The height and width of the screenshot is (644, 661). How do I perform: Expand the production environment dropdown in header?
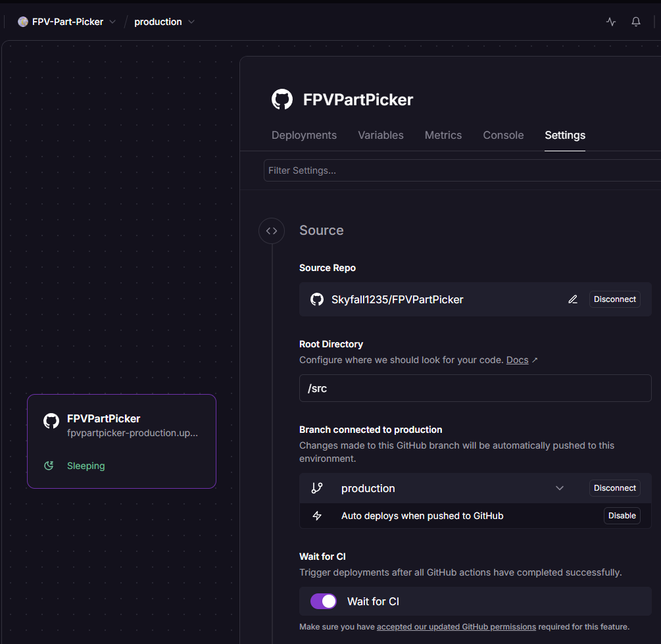point(191,22)
